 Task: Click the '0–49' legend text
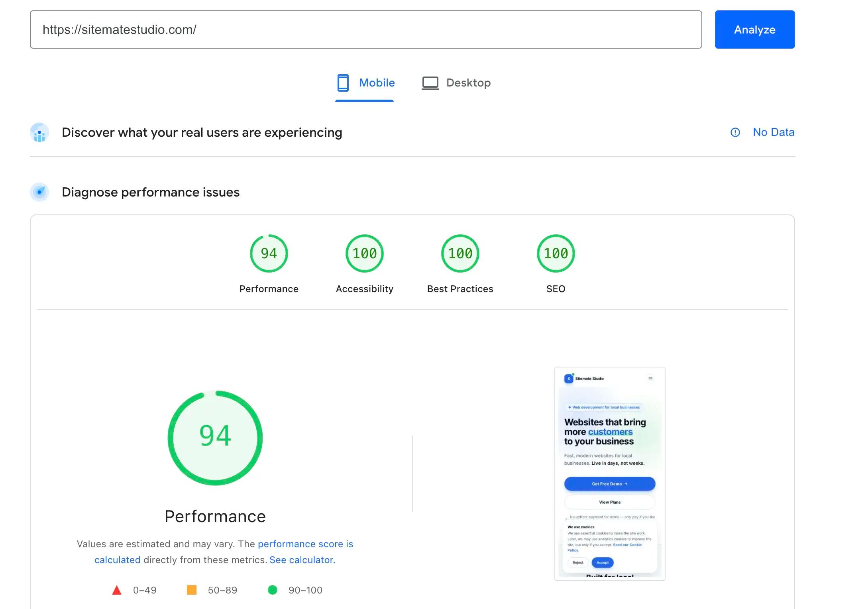[145, 590]
